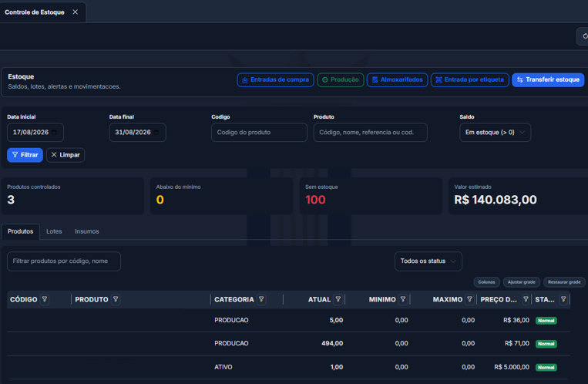Click the refresh icon at top right
The width and height of the screenshot is (588, 384).
584,36
